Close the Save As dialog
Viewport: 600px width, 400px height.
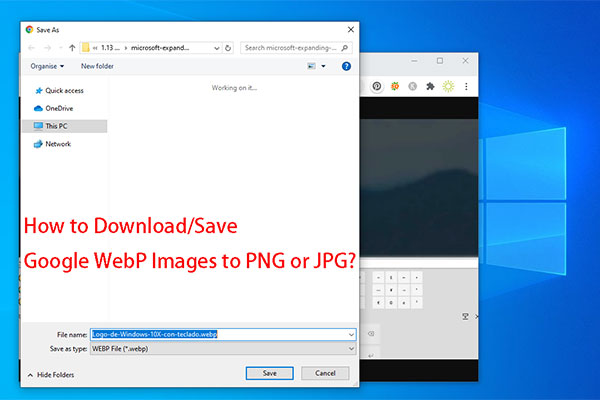[x=351, y=29]
